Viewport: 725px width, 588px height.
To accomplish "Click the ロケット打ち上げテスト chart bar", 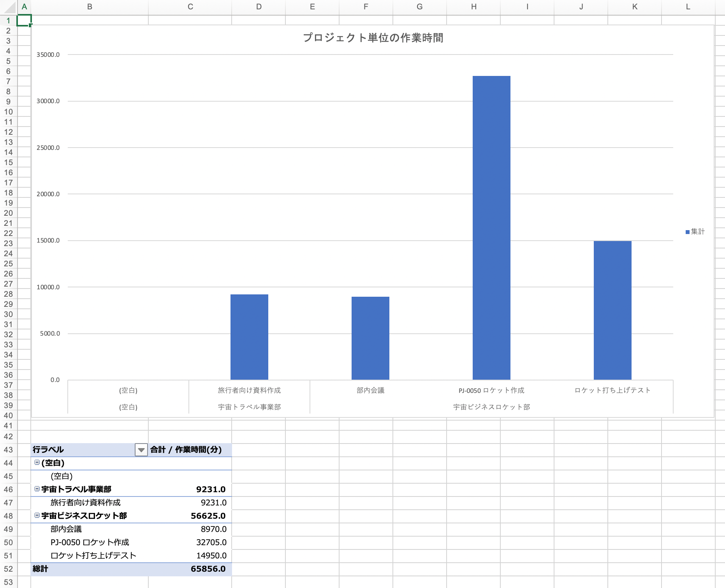I will tap(612, 310).
